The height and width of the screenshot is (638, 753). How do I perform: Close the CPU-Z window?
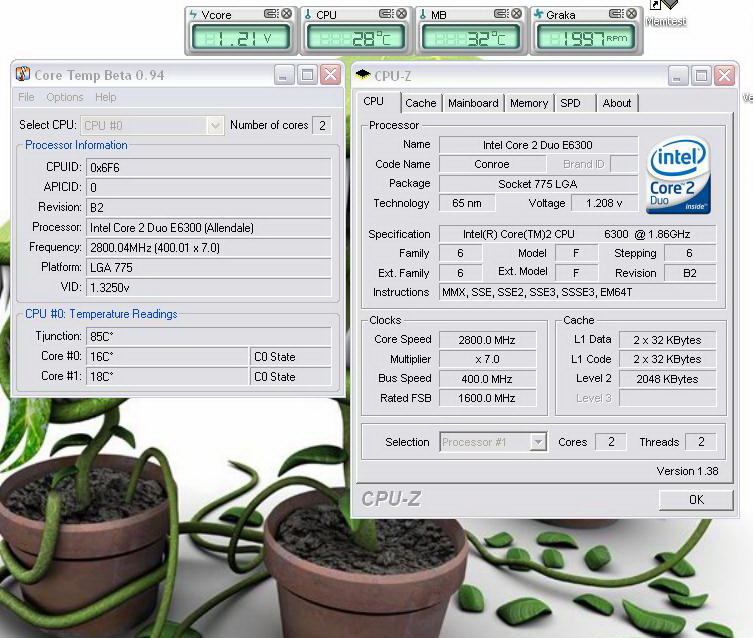point(724,76)
